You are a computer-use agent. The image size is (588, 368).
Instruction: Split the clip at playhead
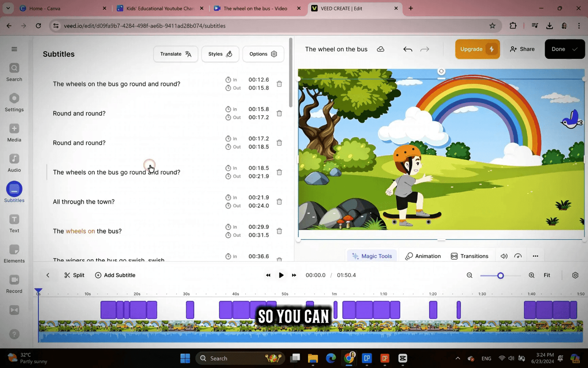point(74,275)
